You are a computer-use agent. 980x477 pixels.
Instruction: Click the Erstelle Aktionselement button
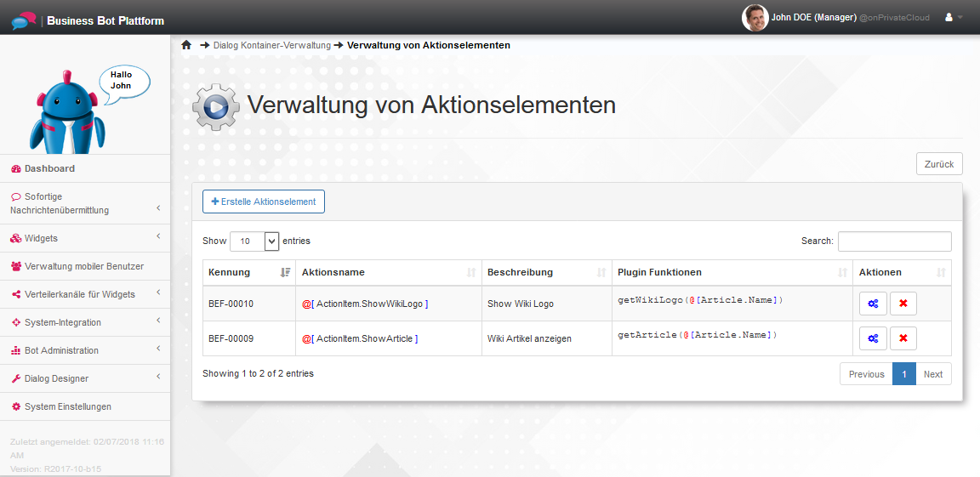point(264,202)
